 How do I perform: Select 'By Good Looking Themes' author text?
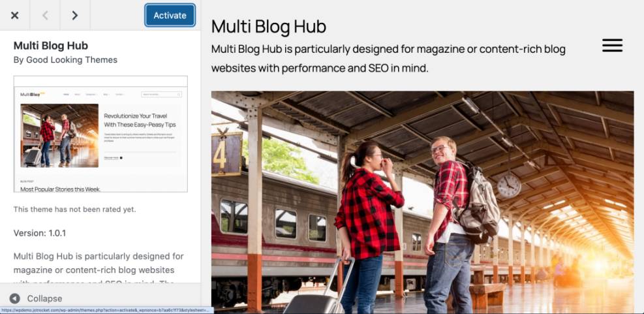pos(65,60)
